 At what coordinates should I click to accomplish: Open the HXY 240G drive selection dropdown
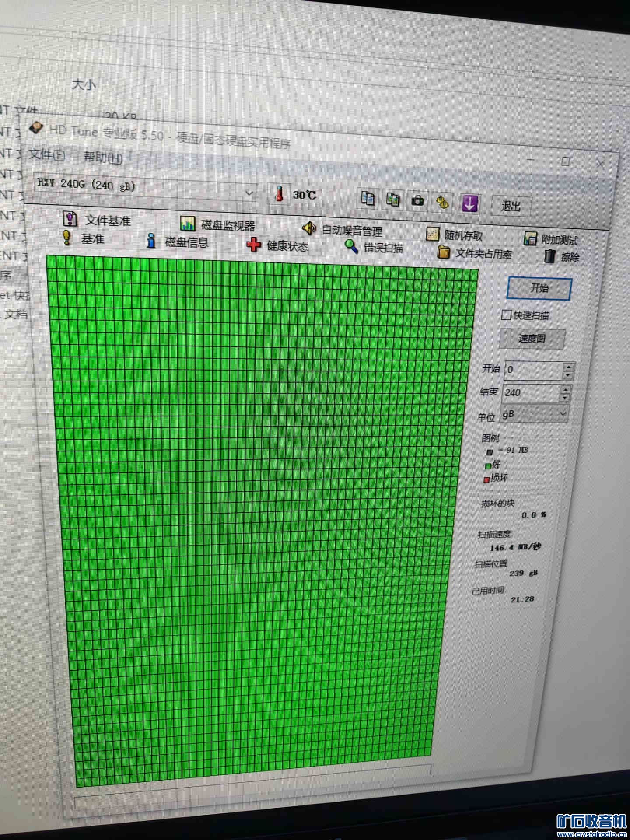pos(146,187)
